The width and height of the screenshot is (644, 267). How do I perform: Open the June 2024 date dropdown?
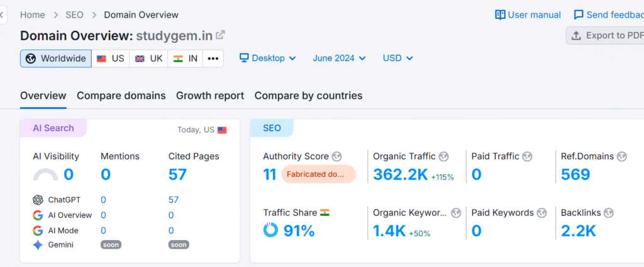[x=339, y=58]
